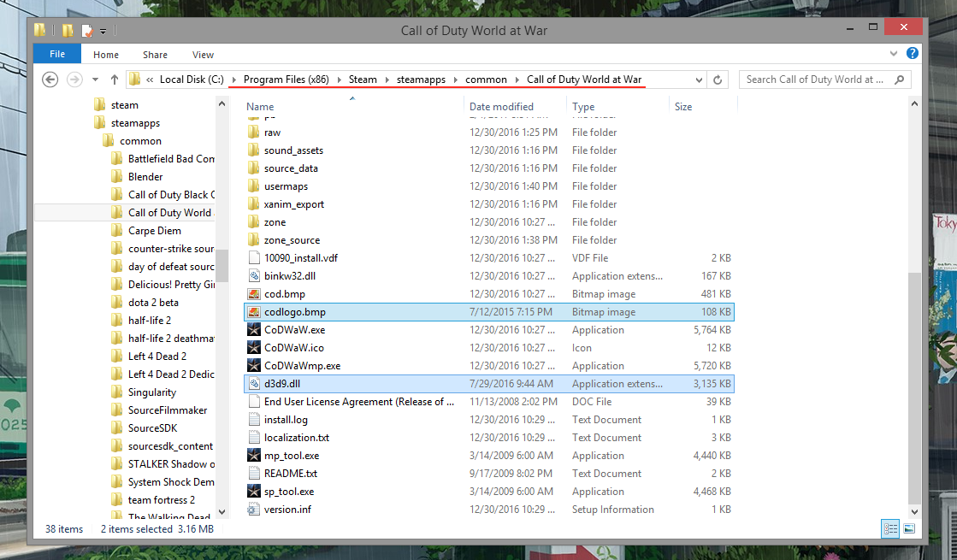
Task: Open Blender folder in tree
Action: 145,177
